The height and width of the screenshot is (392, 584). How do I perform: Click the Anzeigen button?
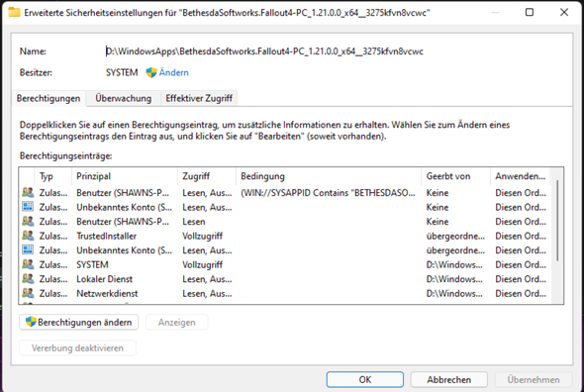(x=176, y=323)
